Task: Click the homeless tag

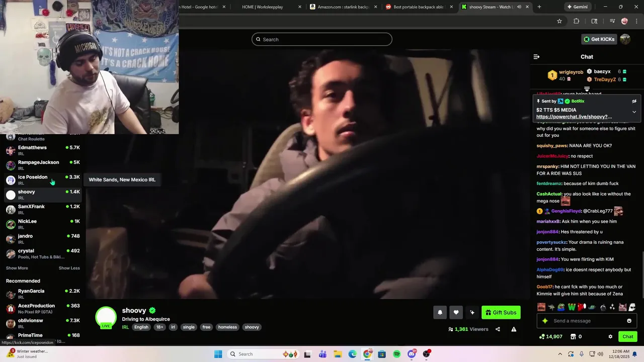Action: (x=227, y=327)
